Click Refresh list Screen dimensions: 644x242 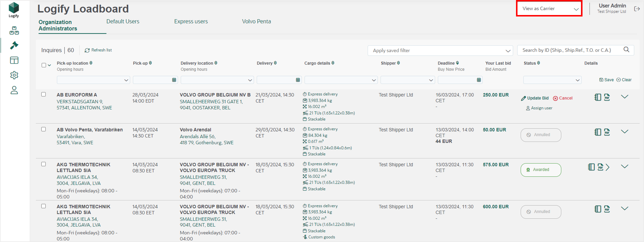click(98, 50)
